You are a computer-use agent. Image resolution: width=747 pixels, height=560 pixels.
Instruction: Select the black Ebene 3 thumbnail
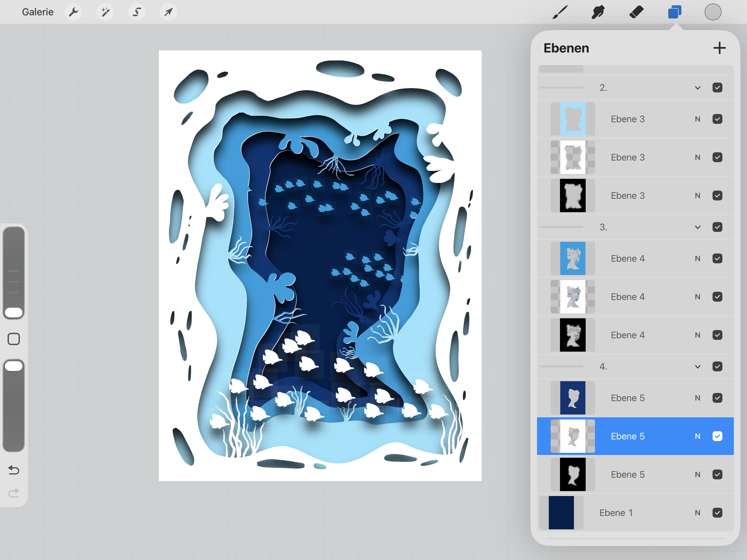pyautogui.click(x=573, y=196)
